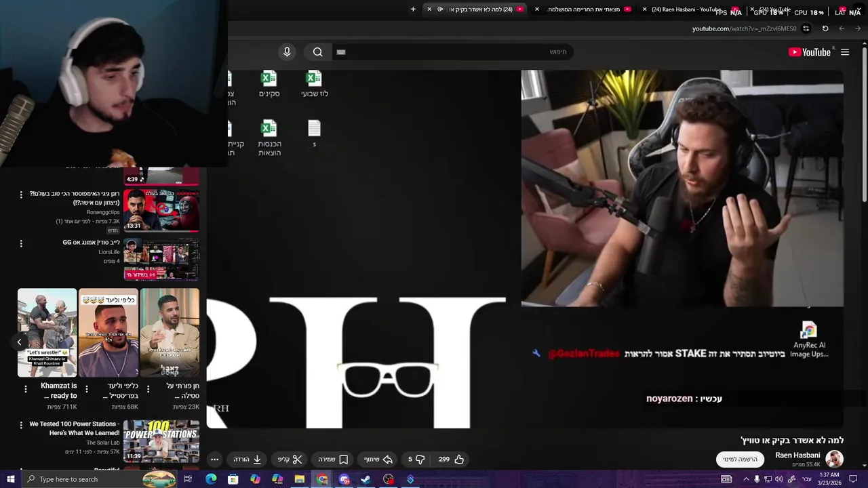The width and height of the screenshot is (868, 488).
Task: Open options menu for Ronenggclips video
Action: [21, 195]
